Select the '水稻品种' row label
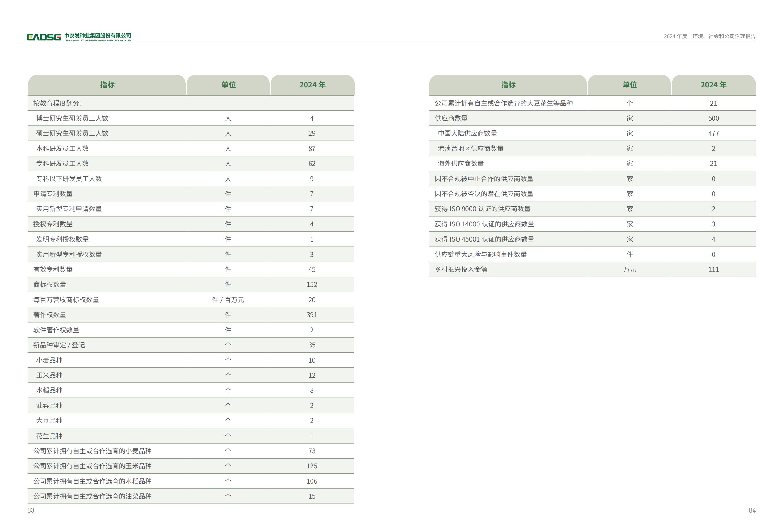Screen dimensions: 784x532 [49, 390]
